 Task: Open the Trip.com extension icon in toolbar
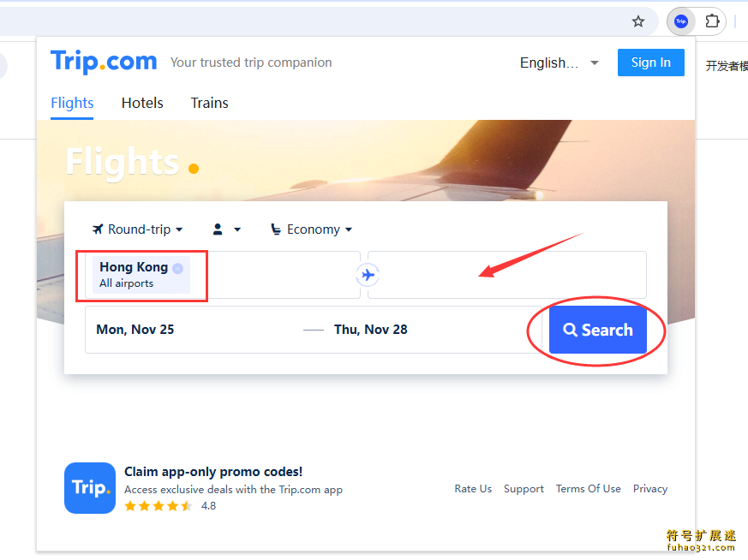(680, 21)
